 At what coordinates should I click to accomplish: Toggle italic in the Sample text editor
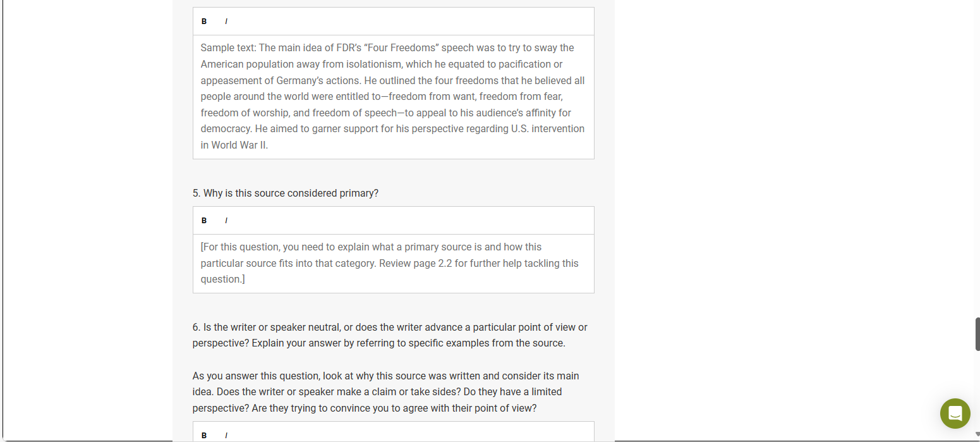point(226,21)
